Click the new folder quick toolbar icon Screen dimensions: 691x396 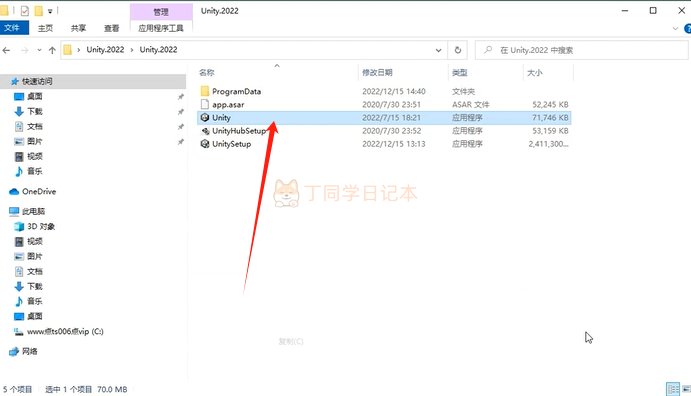[39, 11]
